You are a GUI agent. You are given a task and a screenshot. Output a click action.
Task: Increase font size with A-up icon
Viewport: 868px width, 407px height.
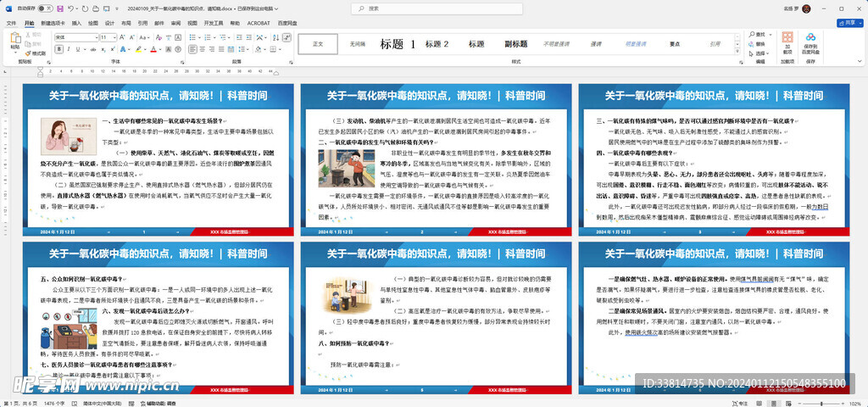click(x=122, y=37)
